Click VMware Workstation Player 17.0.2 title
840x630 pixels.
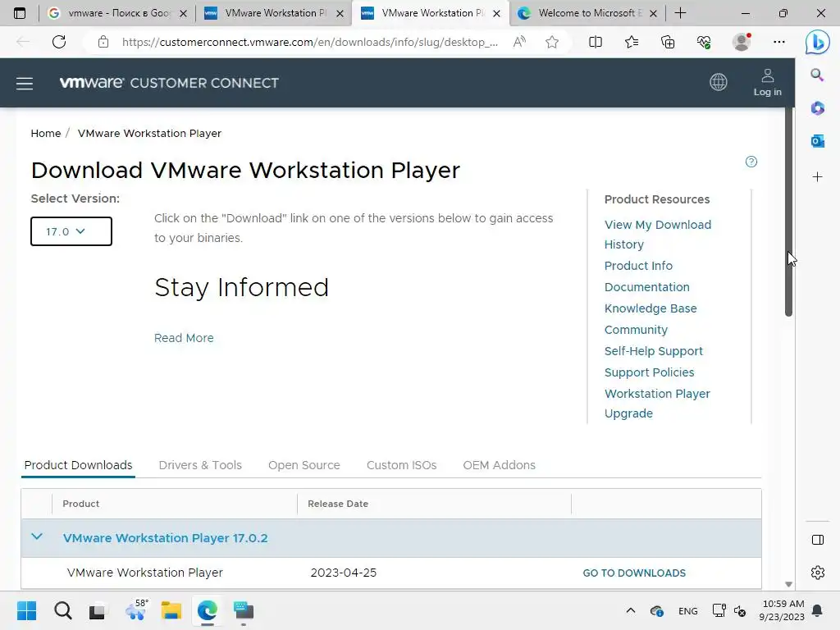click(166, 538)
